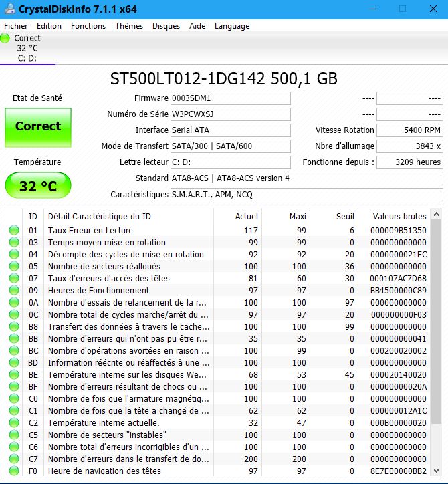Click the SMART list scroll up arrow
448x484 pixels.
pos(436,214)
